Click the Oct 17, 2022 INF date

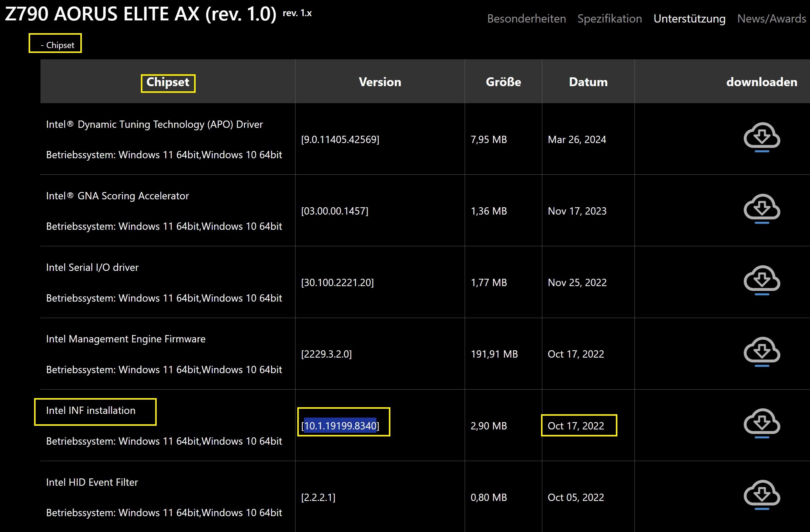tap(576, 426)
